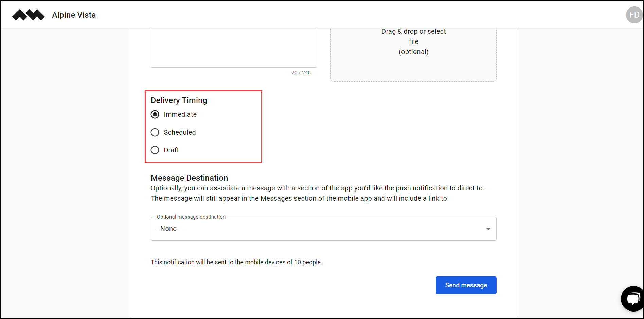Click the Immediate label text
The image size is (644, 319).
point(180,114)
